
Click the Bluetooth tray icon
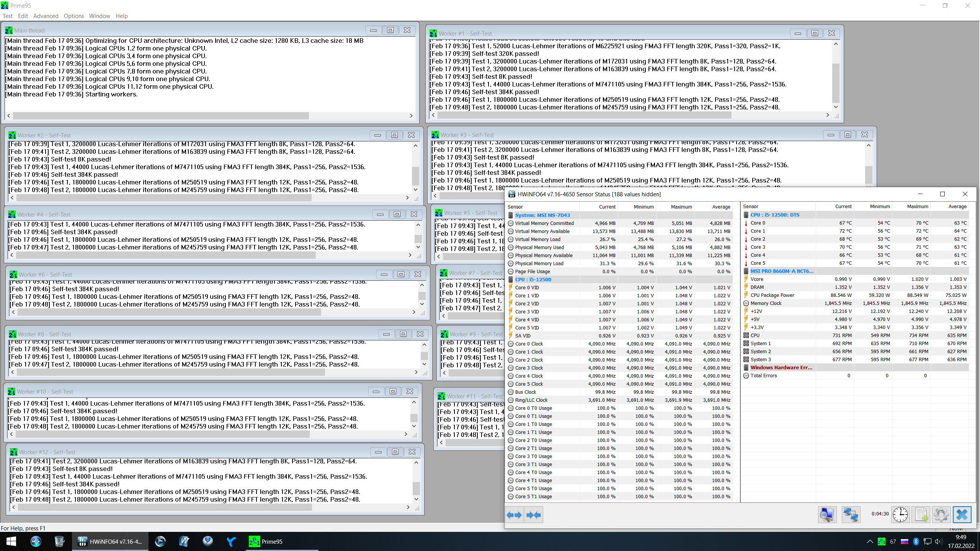[x=916, y=541]
